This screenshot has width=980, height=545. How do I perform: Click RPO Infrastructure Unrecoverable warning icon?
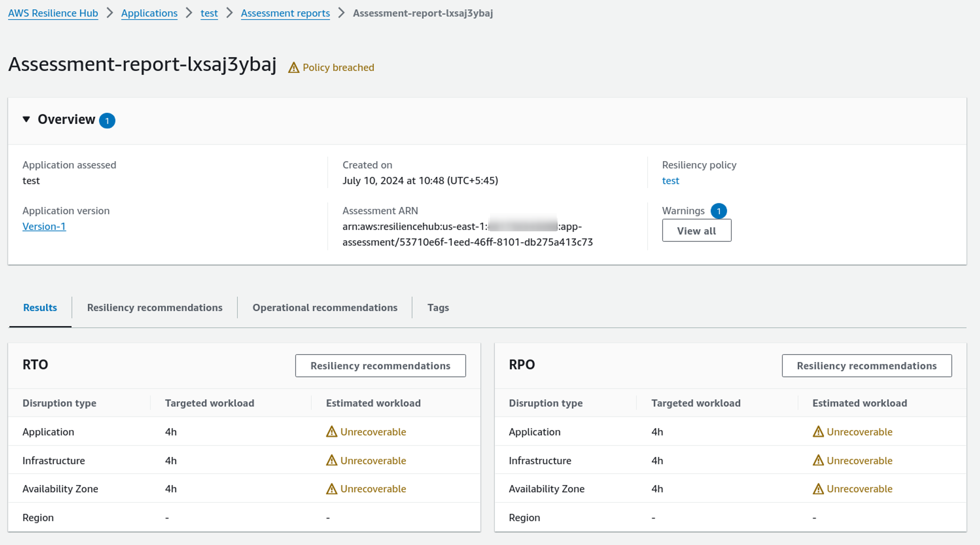point(818,460)
